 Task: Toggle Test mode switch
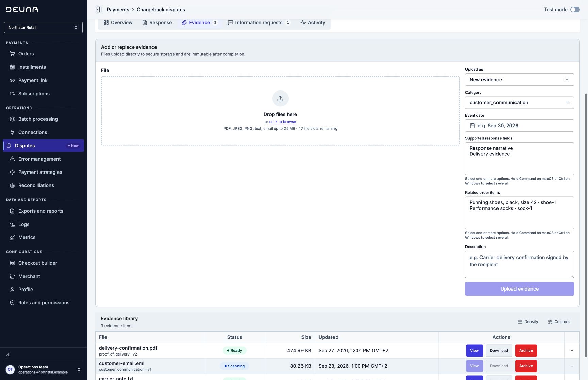[x=575, y=10]
